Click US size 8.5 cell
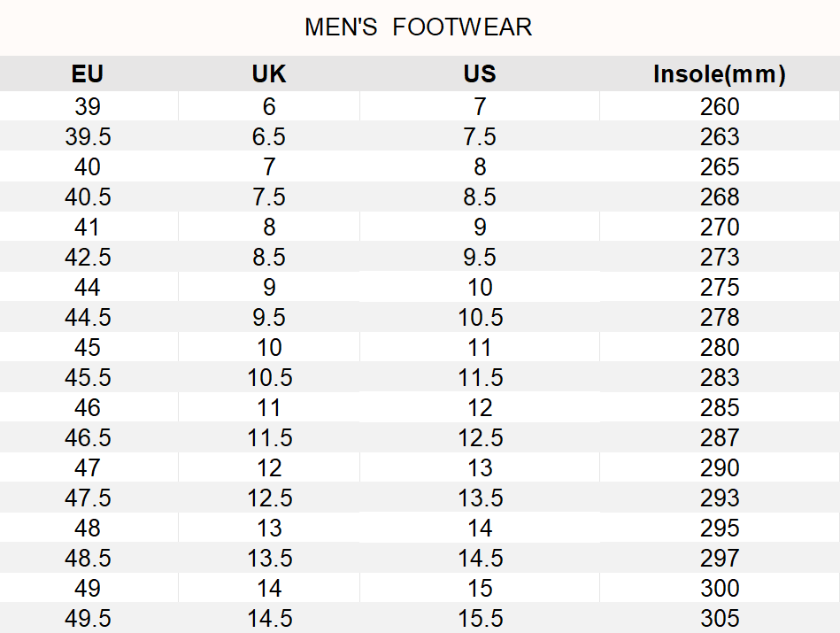Image resolution: width=840 pixels, height=633 pixels. [x=480, y=197]
